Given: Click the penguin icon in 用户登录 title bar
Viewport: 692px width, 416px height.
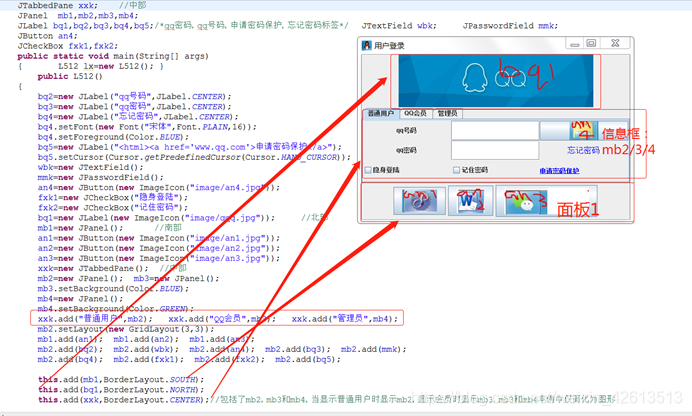Looking at the screenshot, I should point(367,45).
